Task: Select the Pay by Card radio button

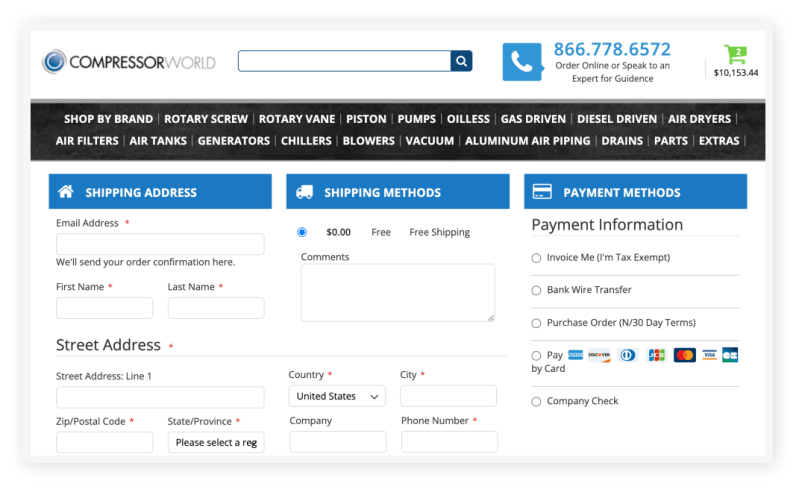Action: pos(536,356)
